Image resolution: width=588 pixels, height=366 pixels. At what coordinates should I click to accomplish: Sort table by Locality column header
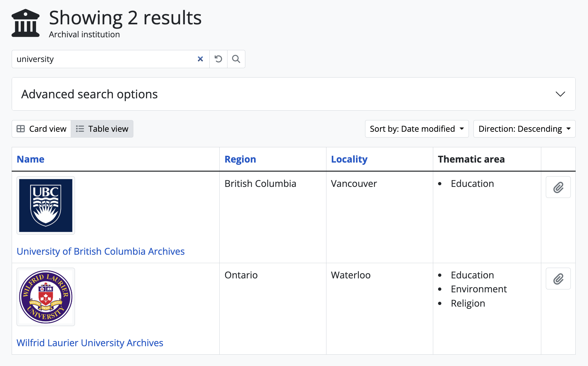(x=349, y=159)
